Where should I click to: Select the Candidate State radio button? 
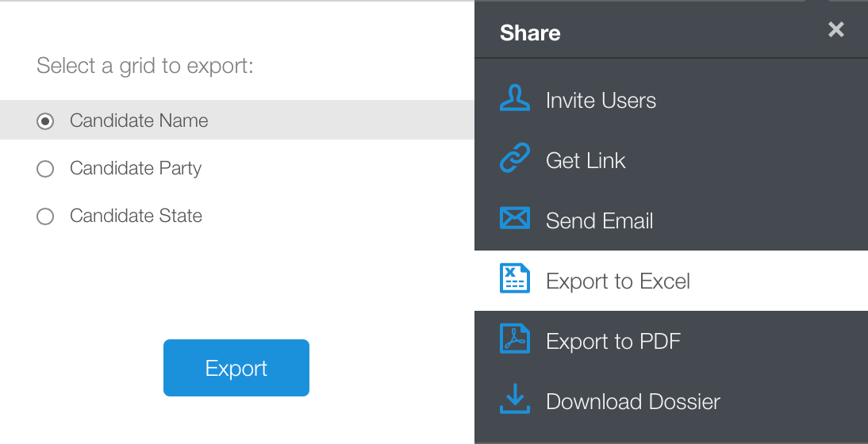(45, 216)
